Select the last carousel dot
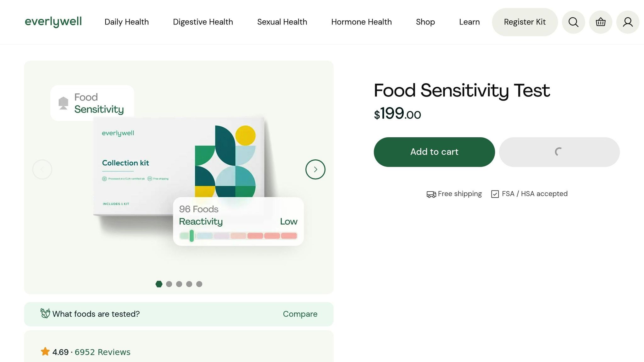 pos(199,284)
